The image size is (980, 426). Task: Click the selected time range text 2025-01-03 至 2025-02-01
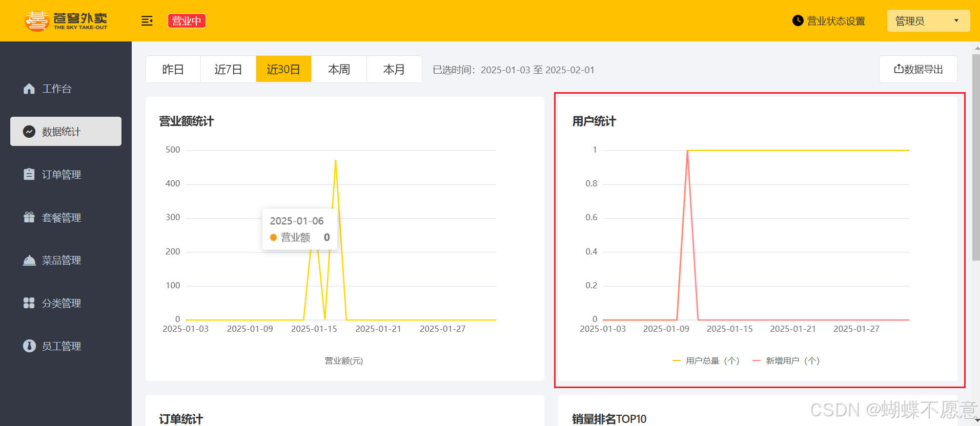(x=538, y=70)
